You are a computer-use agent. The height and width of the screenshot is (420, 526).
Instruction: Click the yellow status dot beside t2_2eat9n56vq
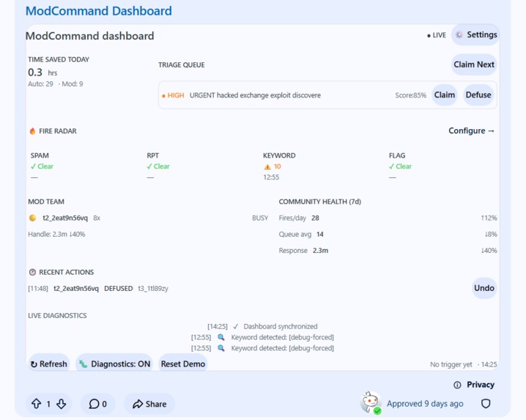[32, 218]
